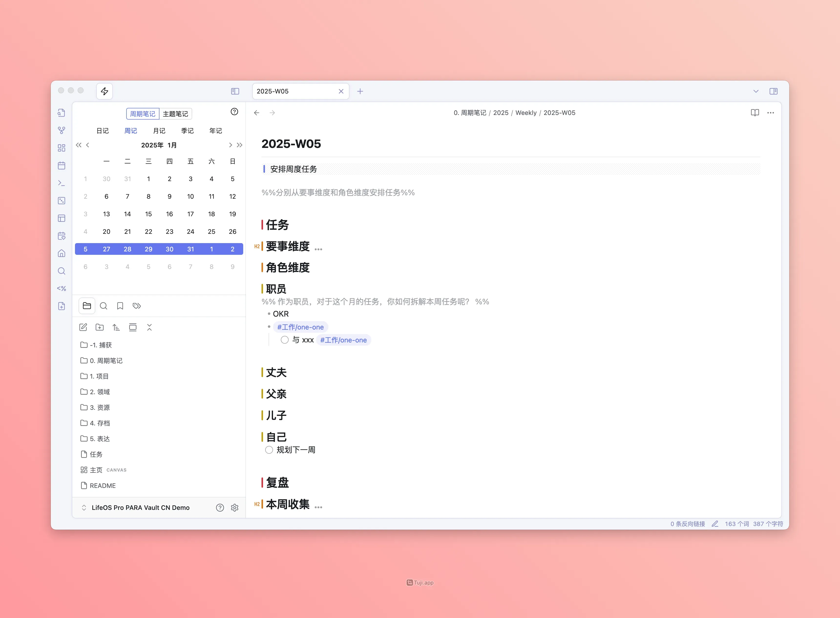Open vault switcher LifeOS Pro PARA Vault
The height and width of the screenshot is (618, 840).
[140, 508]
